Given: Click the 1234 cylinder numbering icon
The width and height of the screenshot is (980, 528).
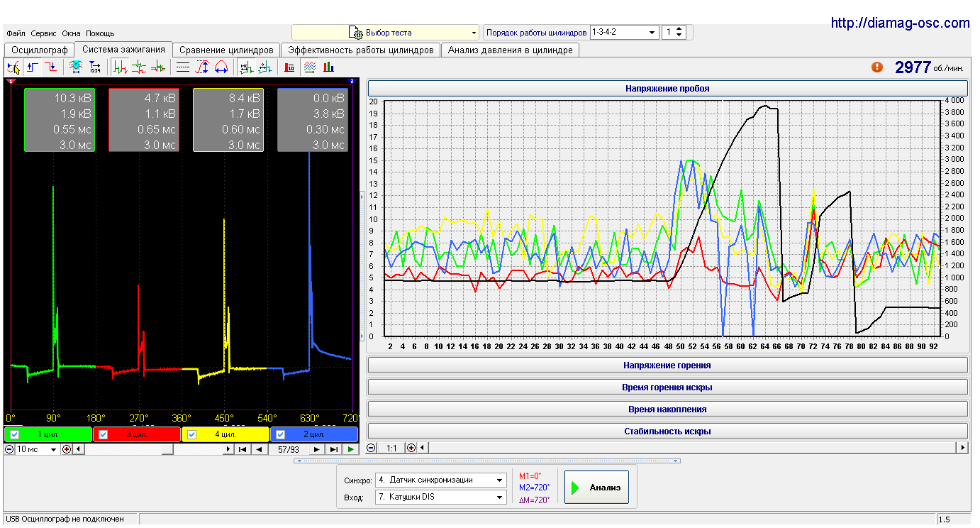Looking at the screenshot, I should tap(94, 67).
